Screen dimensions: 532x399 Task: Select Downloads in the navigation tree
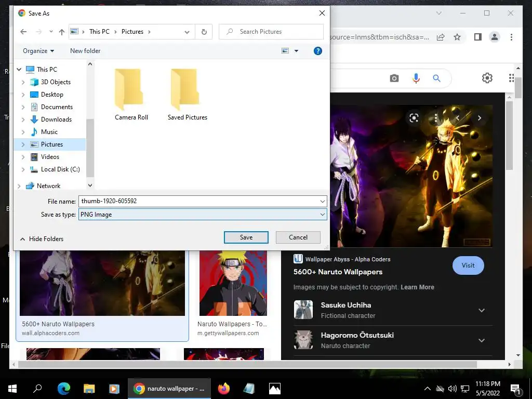point(56,119)
